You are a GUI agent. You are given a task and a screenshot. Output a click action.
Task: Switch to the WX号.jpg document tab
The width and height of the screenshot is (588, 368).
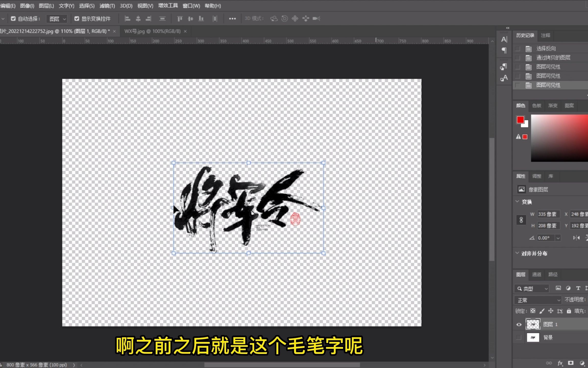click(152, 31)
